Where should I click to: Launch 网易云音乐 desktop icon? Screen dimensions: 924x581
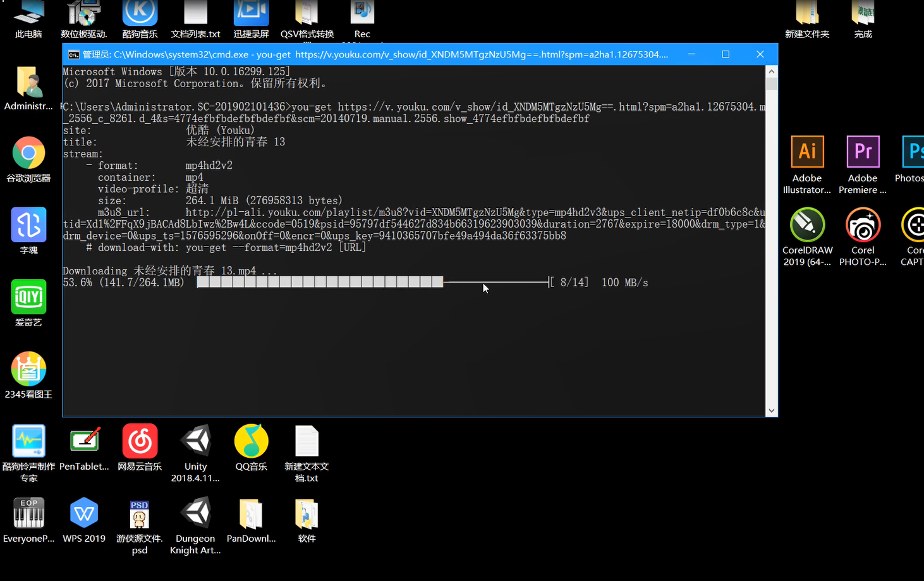(x=140, y=448)
